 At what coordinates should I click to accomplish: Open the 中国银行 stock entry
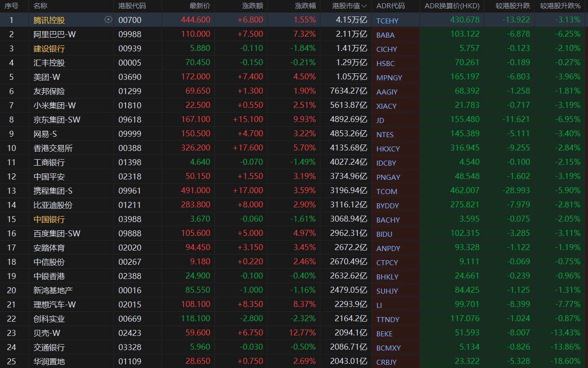tap(49, 219)
